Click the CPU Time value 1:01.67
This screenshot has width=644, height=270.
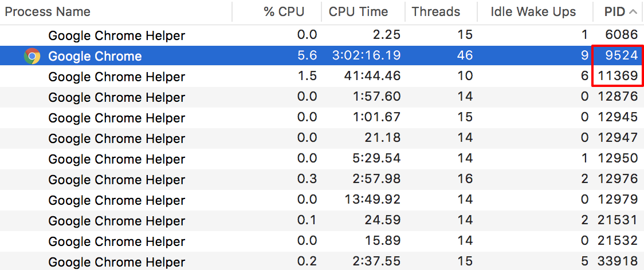pyautogui.click(x=378, y=117)
